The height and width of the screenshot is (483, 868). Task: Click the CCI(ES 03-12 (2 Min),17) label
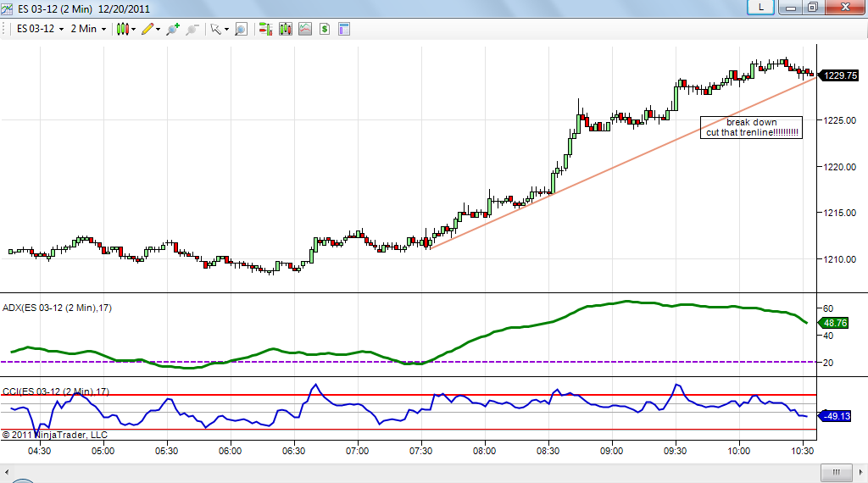point(56,391)
